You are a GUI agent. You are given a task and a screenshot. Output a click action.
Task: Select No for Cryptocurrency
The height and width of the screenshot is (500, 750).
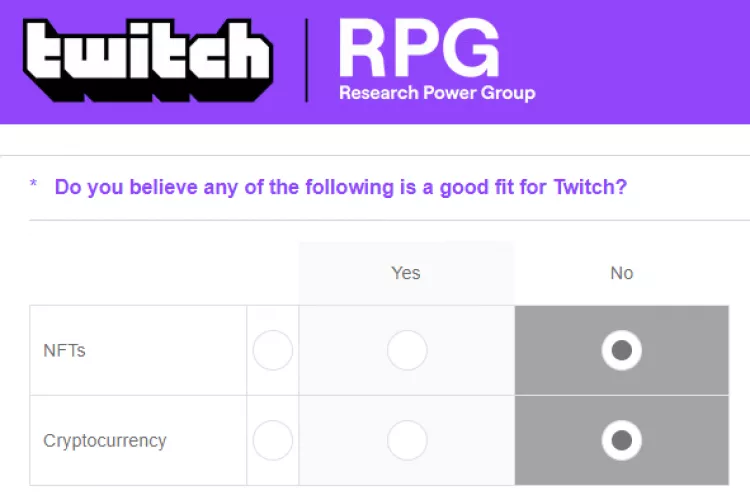click(622, 440)
